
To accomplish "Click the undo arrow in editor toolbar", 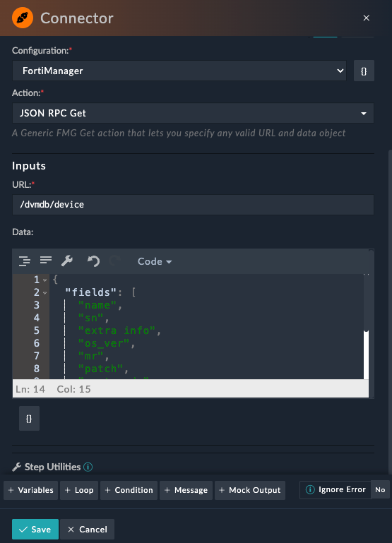I will 93,261.
